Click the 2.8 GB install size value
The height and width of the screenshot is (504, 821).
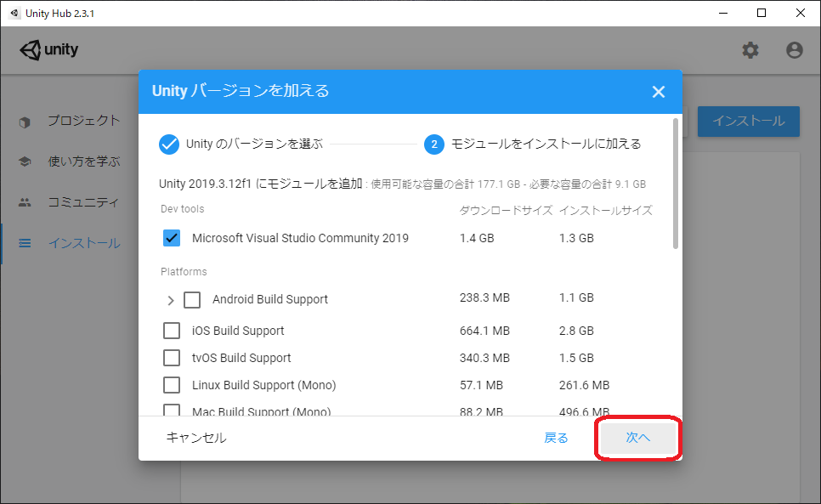coord(576,331)
